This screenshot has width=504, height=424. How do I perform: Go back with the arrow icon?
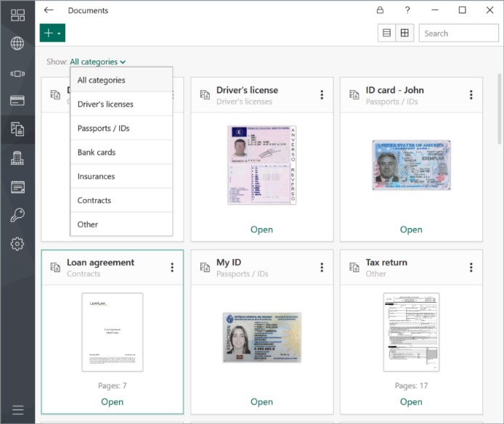coord(49,10)
